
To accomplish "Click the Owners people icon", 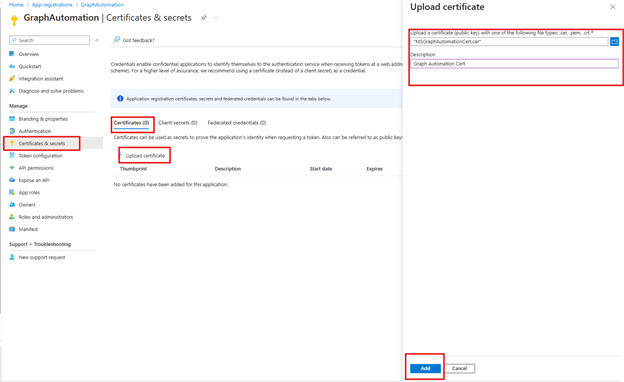I will (12, 205).
